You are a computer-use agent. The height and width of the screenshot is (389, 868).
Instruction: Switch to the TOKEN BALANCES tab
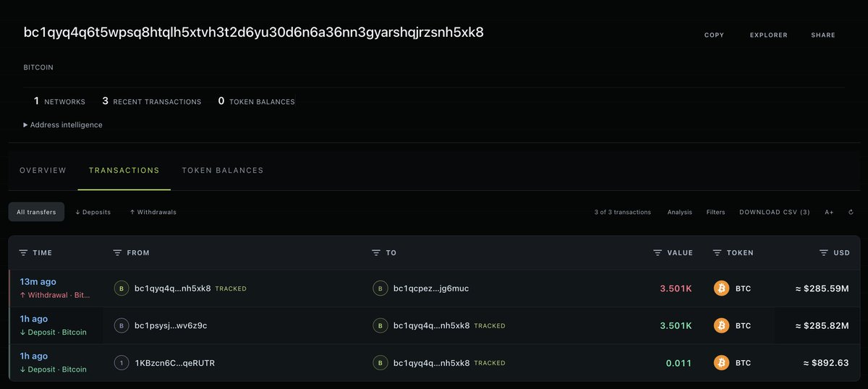223,171
